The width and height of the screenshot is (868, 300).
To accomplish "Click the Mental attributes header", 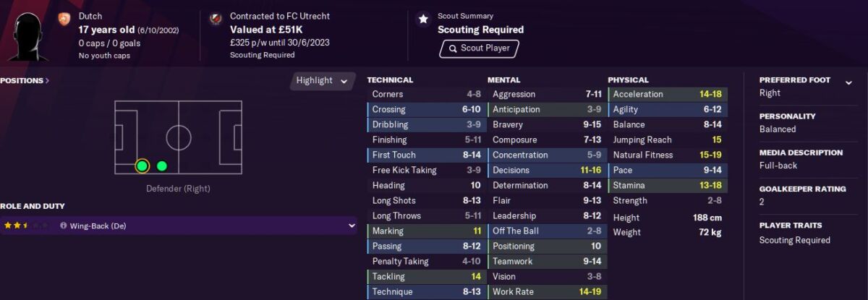I will pyautogui.click(x=503, y=80).
